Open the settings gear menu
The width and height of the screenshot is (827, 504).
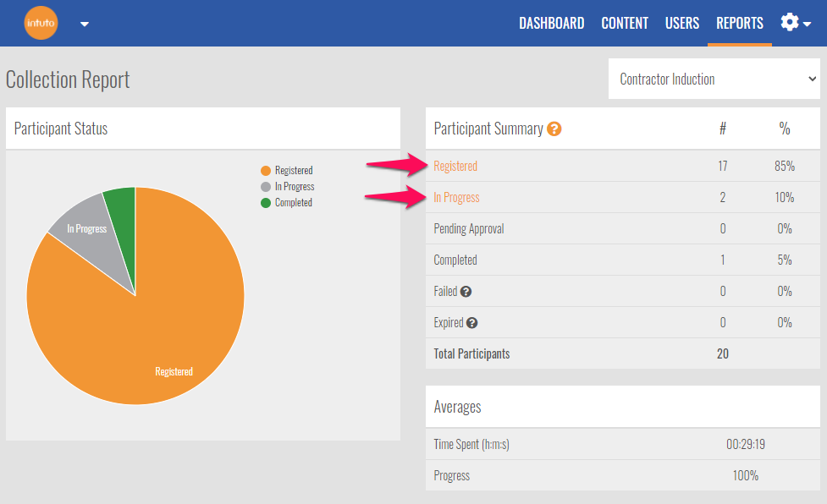pos(794,23)
